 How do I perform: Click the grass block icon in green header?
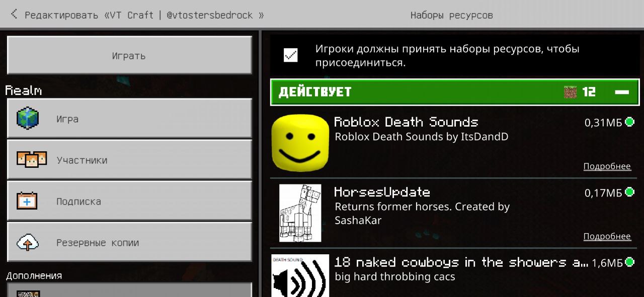pos(570,92)
